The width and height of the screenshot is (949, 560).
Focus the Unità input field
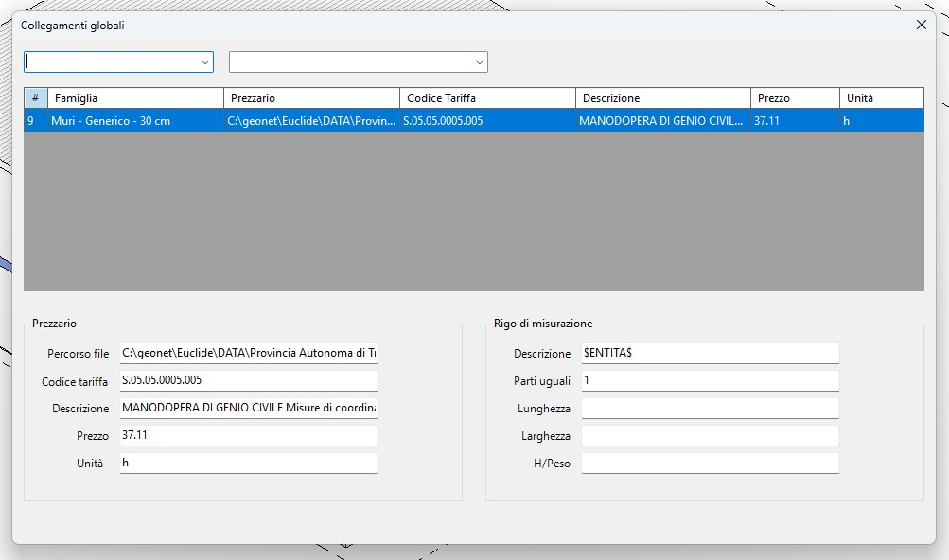click(248, 464)
